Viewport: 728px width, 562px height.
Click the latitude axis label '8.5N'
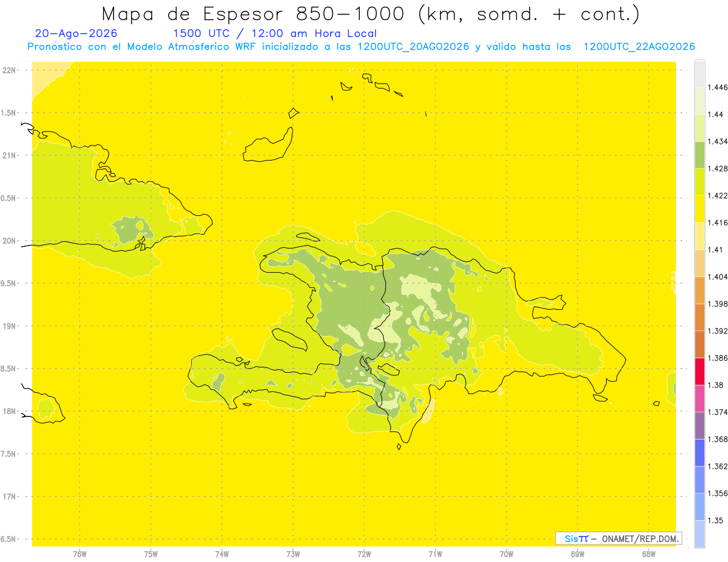click(8, 369)
